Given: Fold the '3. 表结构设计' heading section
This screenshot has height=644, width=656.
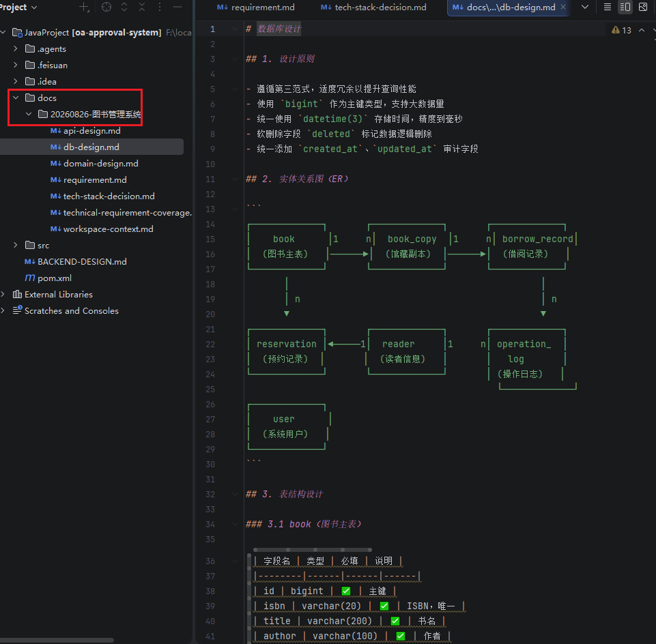Looking at the screenshot, I should (x=235, y=495).
